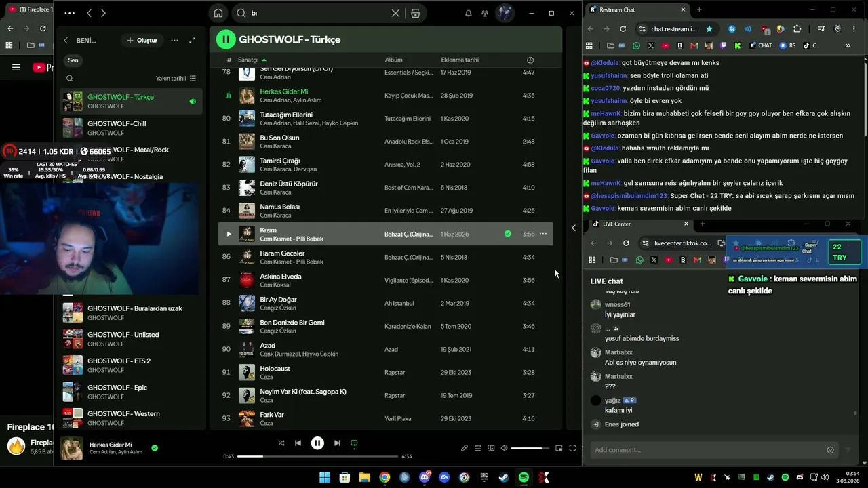Image resolution: width=868 pixels, height=488 pixels.
Task: Sort tracks by duration clock icon
Action: coord(530,60)
